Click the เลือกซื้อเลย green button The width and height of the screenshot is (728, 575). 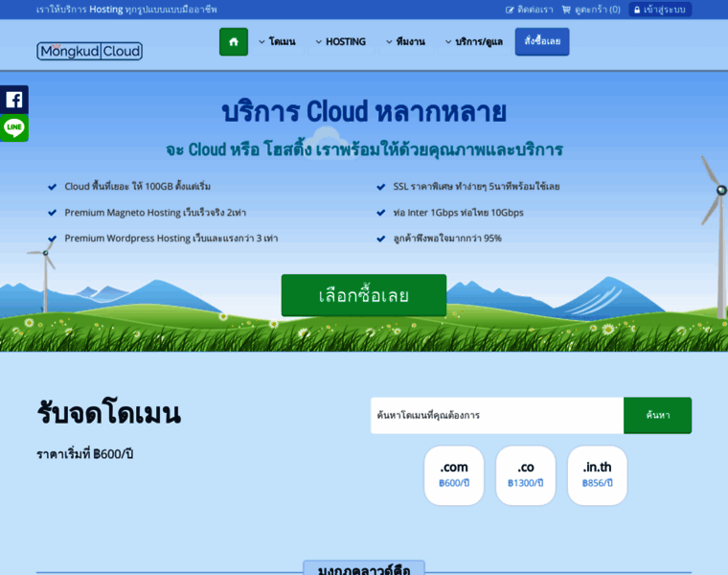click(x=364, y=295)
